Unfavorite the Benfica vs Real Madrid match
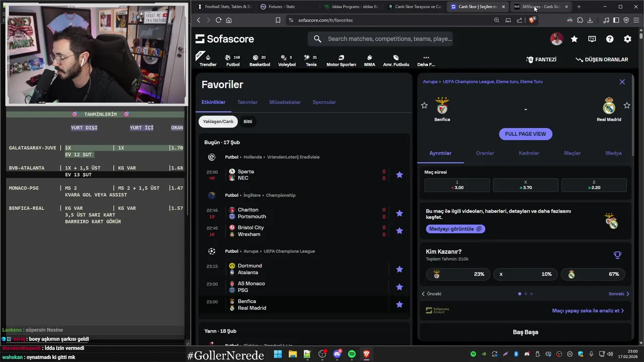The image size is (644, 362). tap(399, 304)
